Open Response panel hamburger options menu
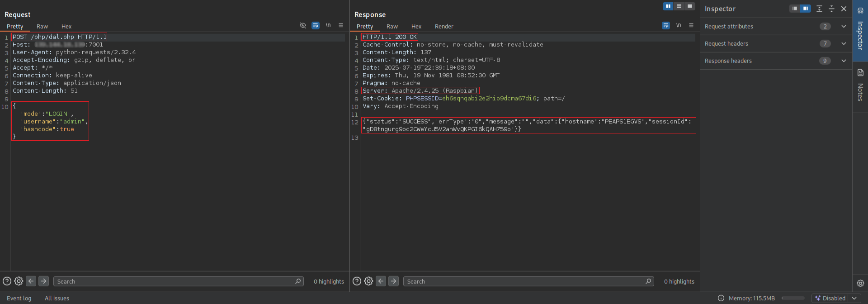Screen dimensions: 868x304 [691, 25]
